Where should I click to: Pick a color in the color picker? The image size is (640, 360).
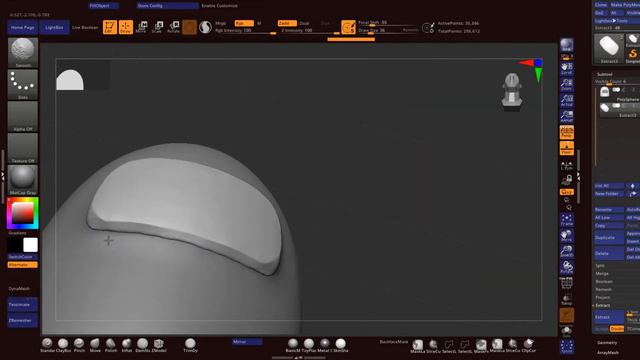pyautogui.click(x=23, y=213)
